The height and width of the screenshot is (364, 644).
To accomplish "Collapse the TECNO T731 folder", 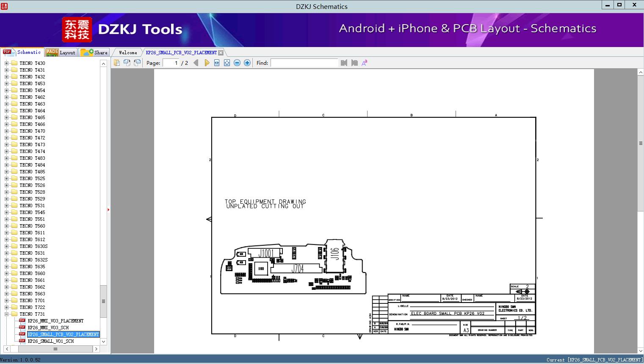I will click(6, 314).
